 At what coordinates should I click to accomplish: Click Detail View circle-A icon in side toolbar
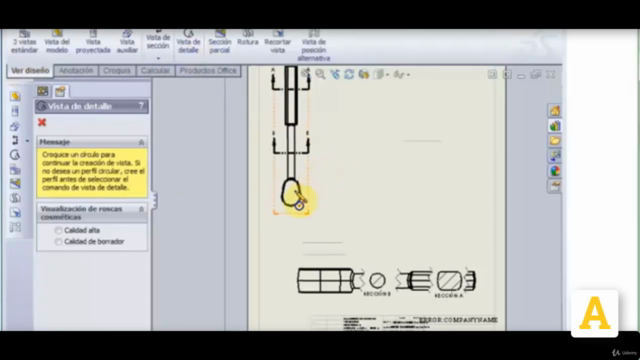(15, 155)
